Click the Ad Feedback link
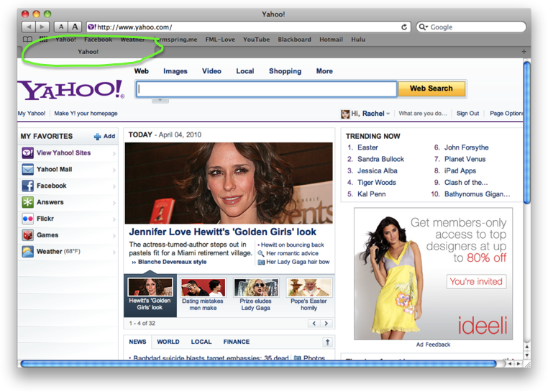The height and width of the screenshot is (392, 548). point(433,345)
